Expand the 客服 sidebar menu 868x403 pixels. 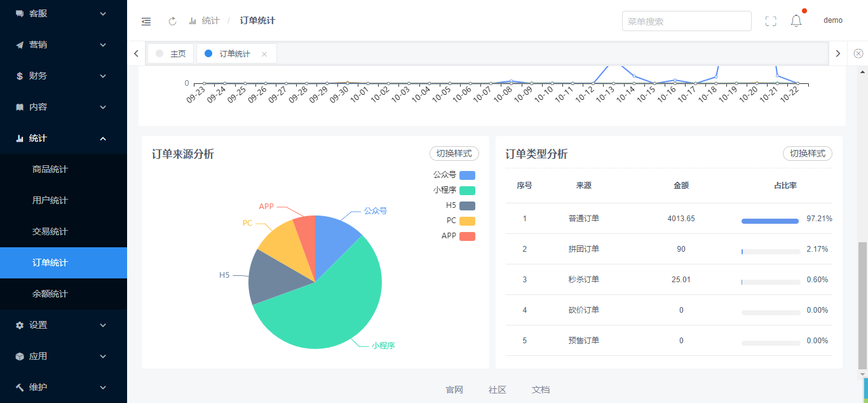[x=63, y=13]
